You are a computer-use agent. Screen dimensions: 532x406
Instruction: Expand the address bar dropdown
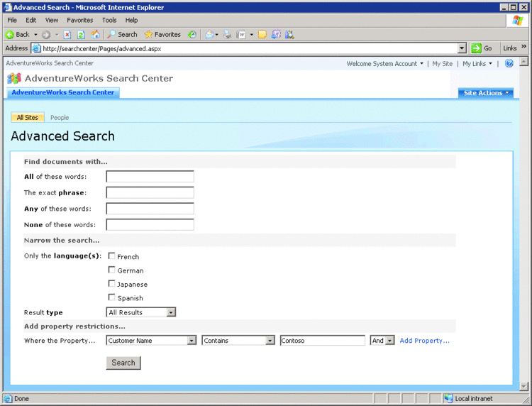click(462, 48)
